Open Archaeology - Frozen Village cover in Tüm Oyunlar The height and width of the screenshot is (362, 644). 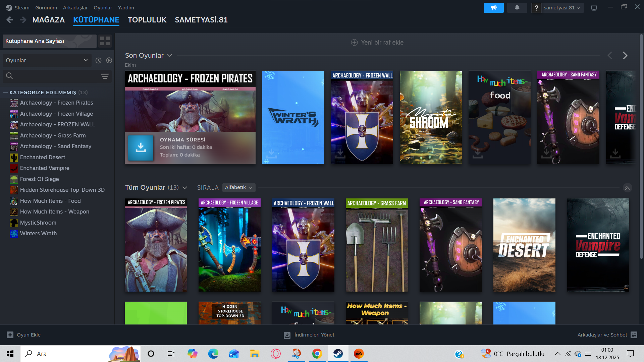229,245
